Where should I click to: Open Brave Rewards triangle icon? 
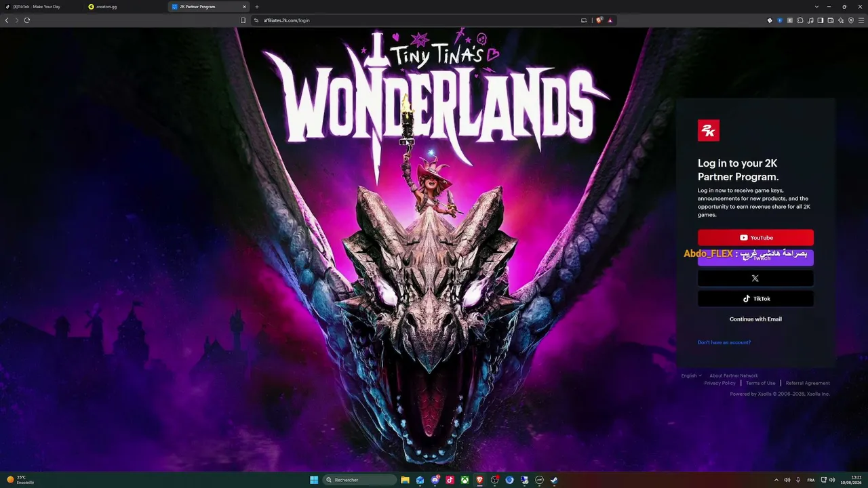click(610, 20)
